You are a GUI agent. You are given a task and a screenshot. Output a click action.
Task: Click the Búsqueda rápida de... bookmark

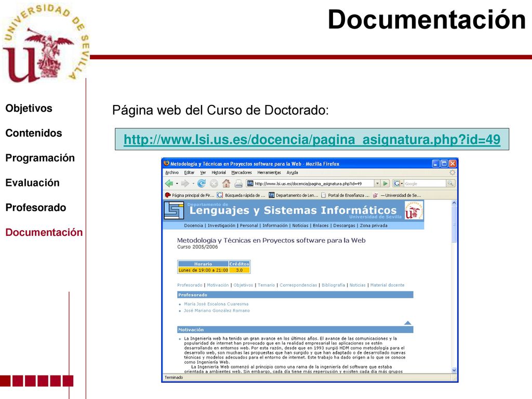241,195
